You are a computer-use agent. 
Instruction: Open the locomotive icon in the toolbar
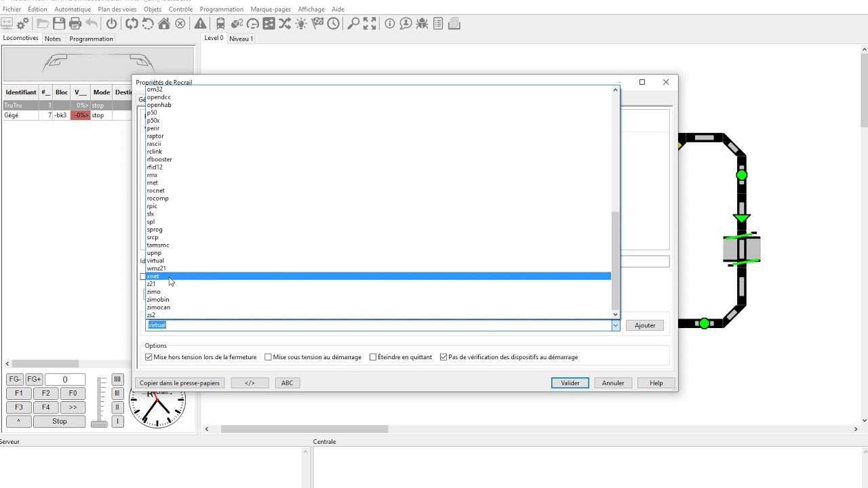220,24
